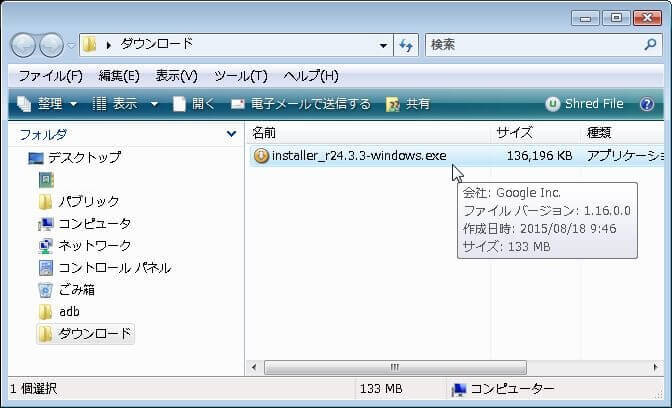Click the refresh button beside address bar

pos(406,45)
